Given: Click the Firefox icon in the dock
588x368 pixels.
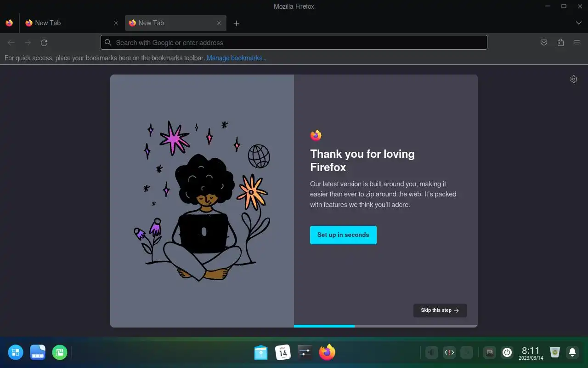Looking at the screenshot, I should (327, 352).
